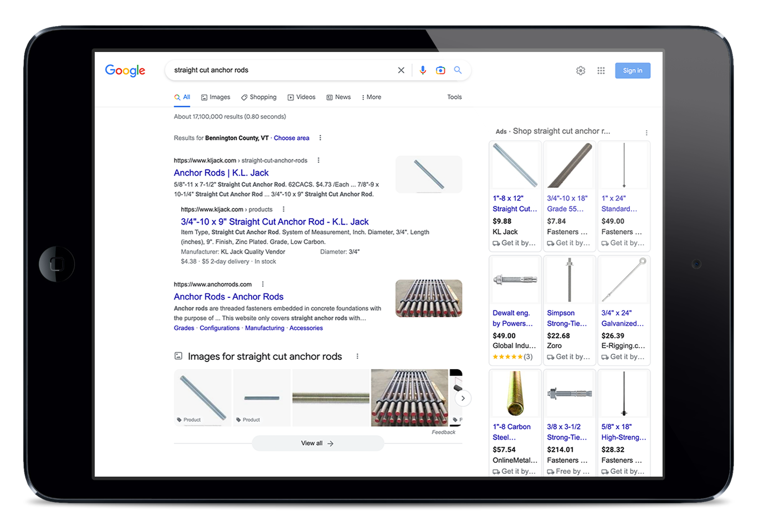Open the Tools options

tap(454, 97)
